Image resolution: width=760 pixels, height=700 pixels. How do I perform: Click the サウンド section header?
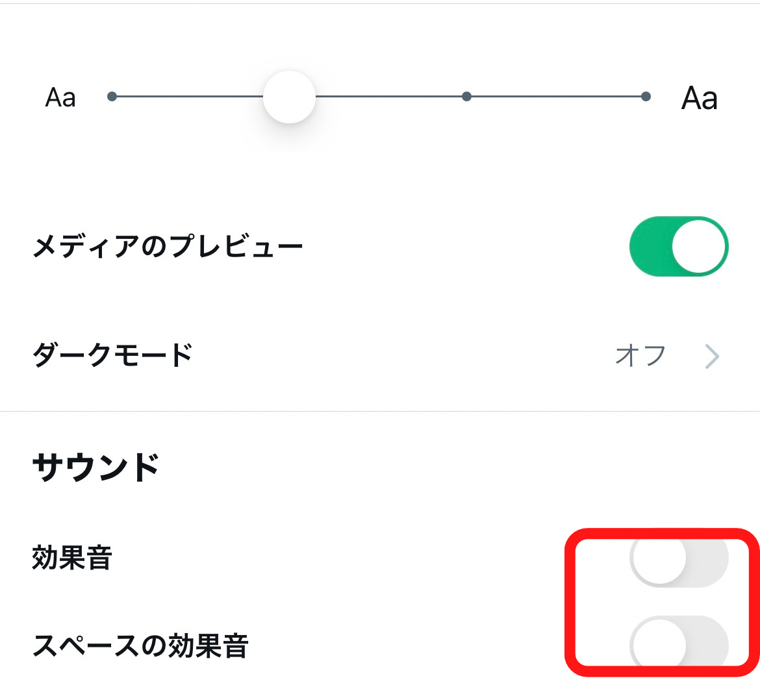click(95, 467)
